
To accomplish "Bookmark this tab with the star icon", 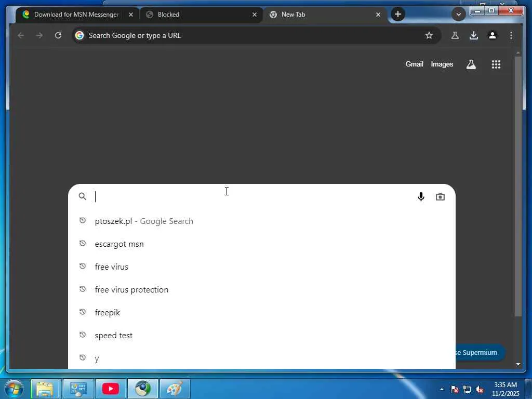I will coord(429,35).
